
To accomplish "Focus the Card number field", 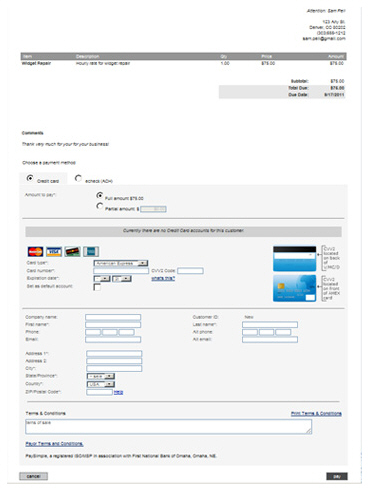I will click(121, 271).
